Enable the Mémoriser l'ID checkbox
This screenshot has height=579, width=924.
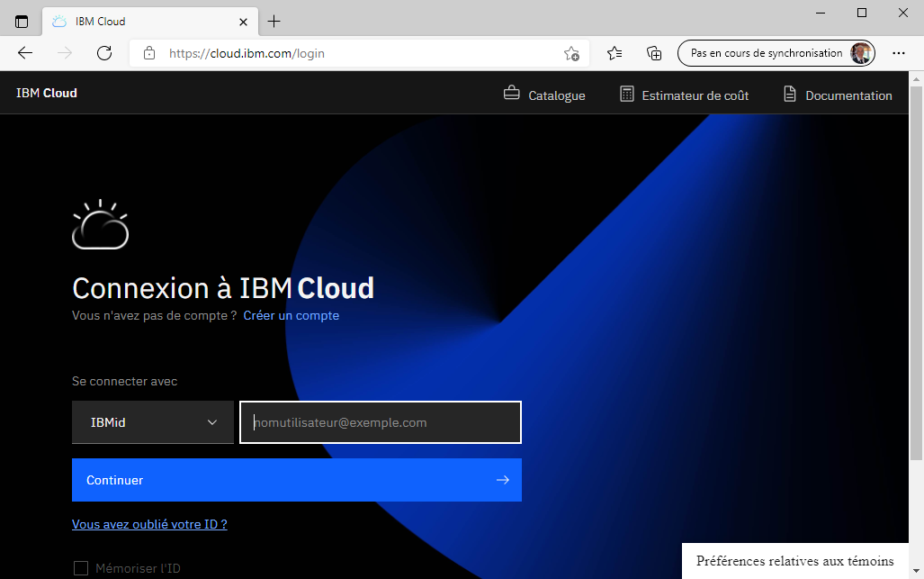click(81, 568)
